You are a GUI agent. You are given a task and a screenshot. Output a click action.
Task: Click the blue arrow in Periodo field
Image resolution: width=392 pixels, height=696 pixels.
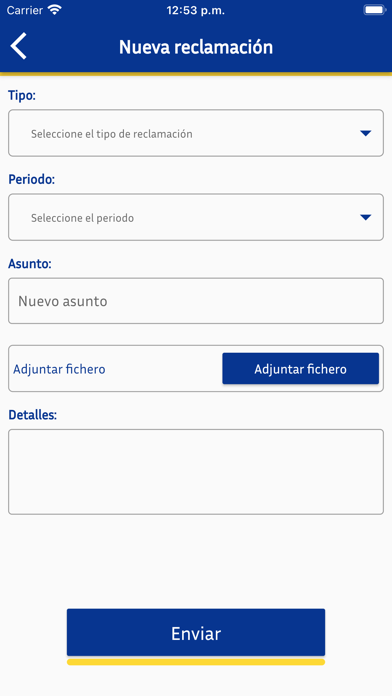365,218
